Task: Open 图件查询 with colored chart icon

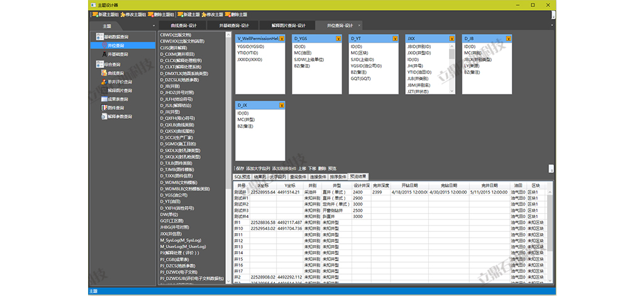Action: point(113,107)
